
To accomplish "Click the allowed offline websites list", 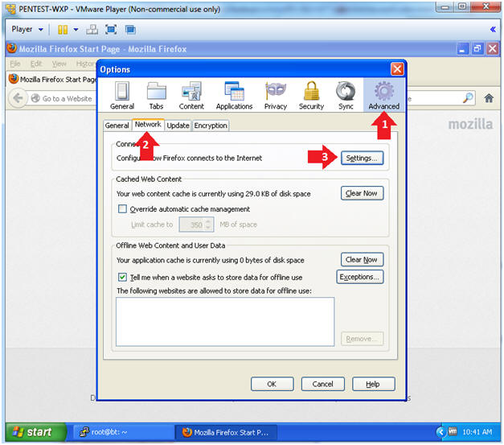I will click(225, 322).
